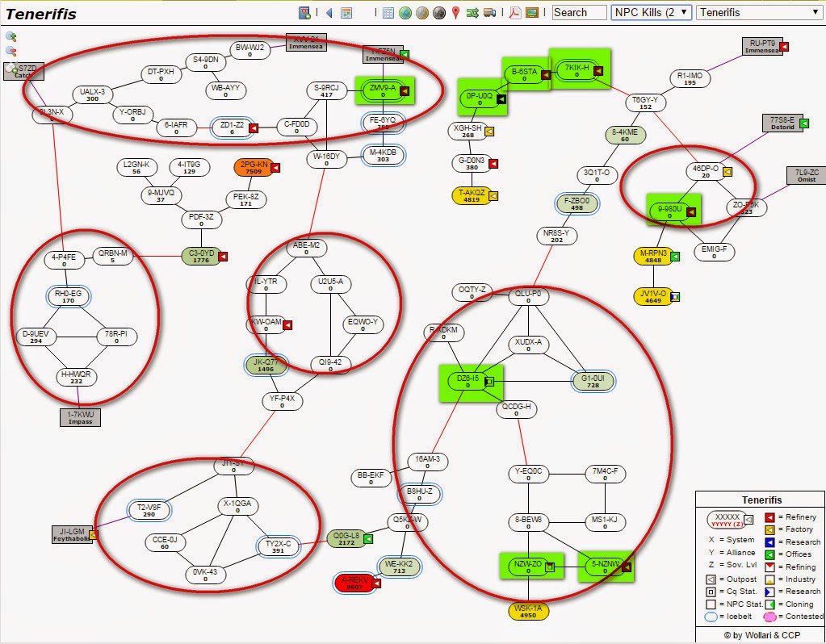
Task: Go to 1-KWU Impass region link
Action: point(80,417)
